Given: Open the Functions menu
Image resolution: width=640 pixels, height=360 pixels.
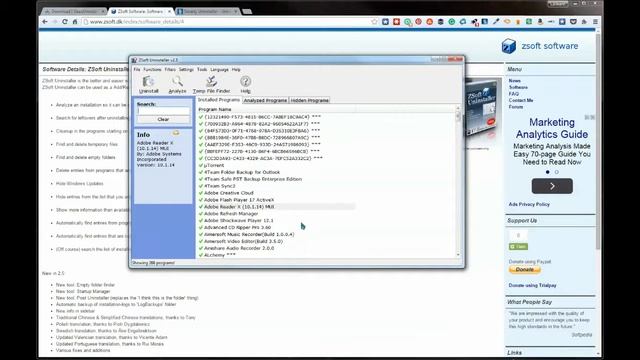Looking at the screenshot, I should pyautogui.click(x=152, y=70).
